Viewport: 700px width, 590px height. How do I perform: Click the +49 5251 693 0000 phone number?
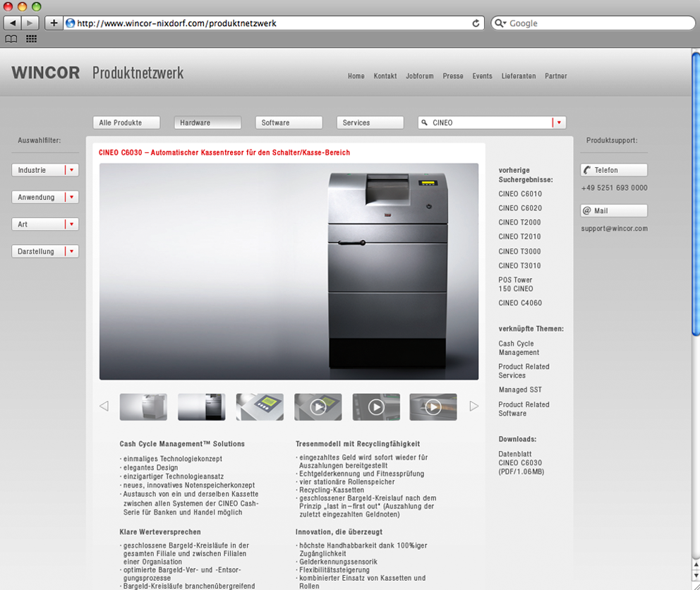615,188
